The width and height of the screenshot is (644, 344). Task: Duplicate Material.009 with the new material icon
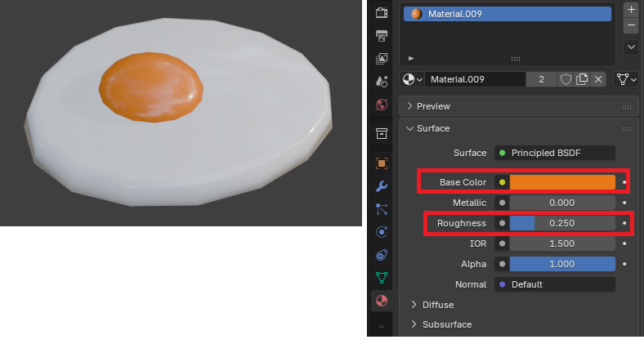582,79
